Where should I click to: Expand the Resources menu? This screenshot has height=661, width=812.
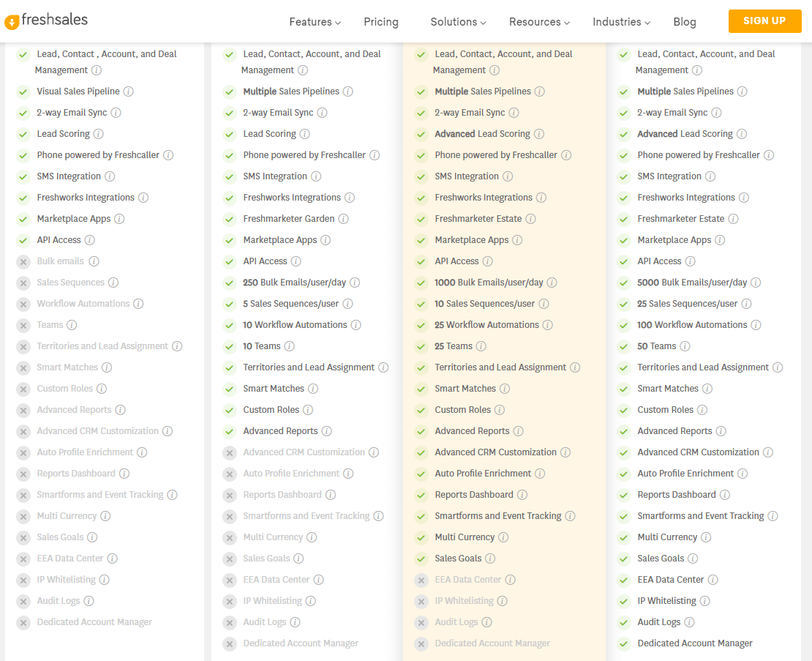(x=535, y=22)
